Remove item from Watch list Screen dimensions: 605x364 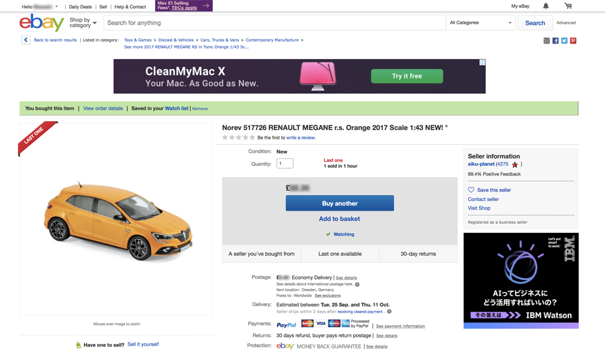point(200,109)
